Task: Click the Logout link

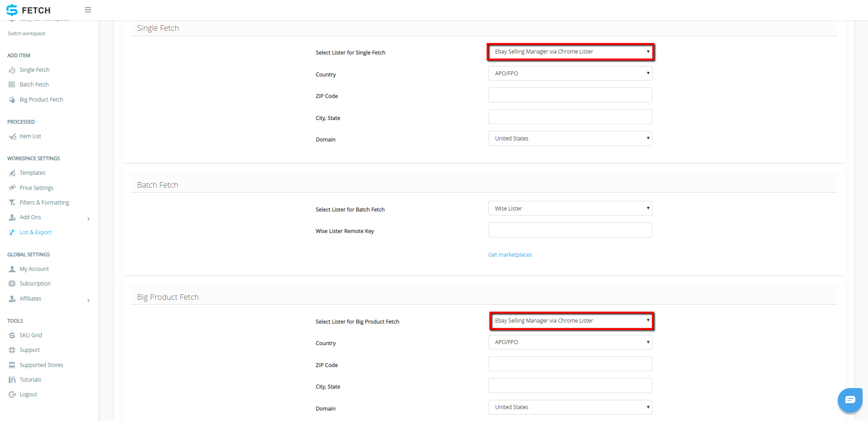Action: point(28,394)
